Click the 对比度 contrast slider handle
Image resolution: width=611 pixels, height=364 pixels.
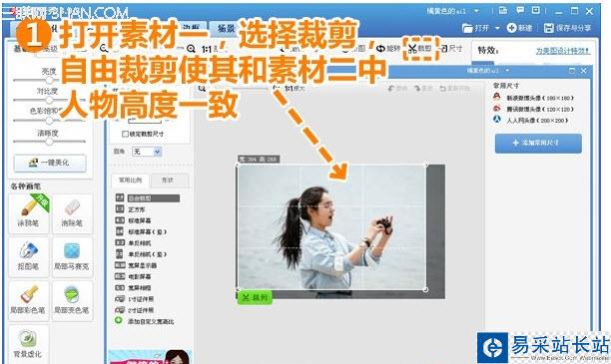[x=50, y=100]
